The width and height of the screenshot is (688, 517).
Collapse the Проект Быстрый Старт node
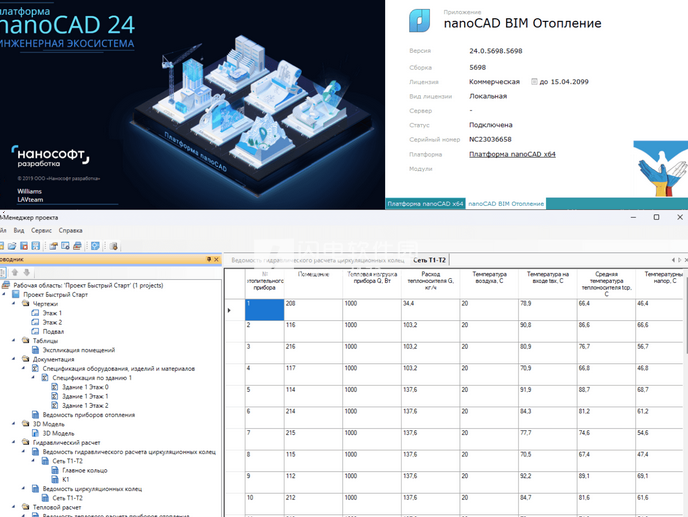pos(4,294)
